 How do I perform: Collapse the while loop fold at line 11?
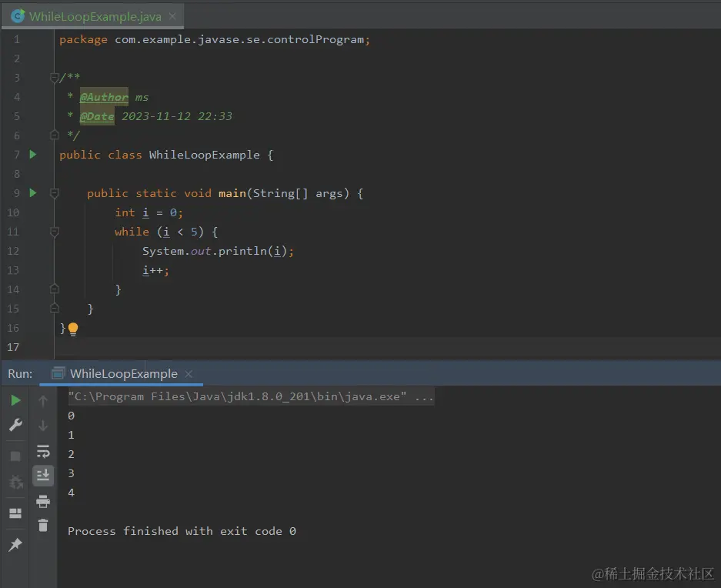55,232
